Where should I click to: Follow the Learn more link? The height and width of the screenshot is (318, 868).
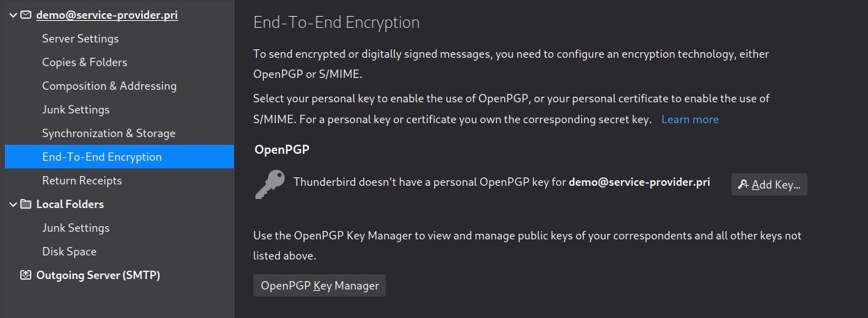[x=690, y=120]
